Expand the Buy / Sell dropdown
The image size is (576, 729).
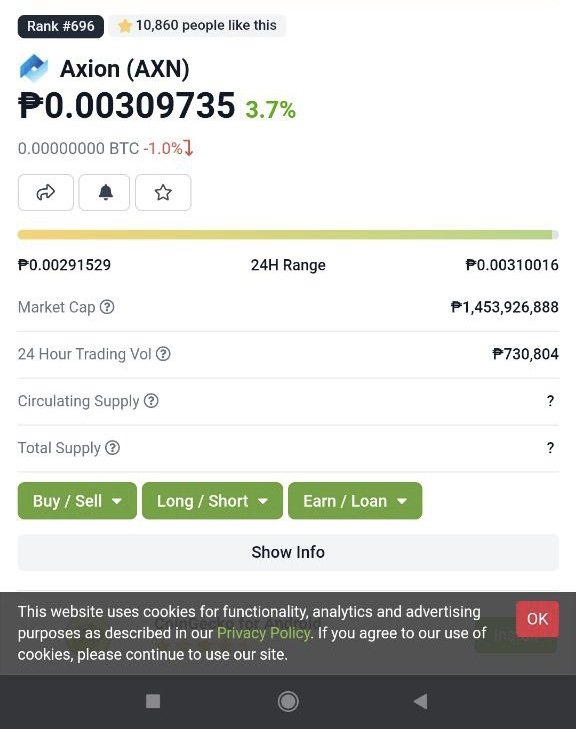pyautogui.click(x=77, y=501)
